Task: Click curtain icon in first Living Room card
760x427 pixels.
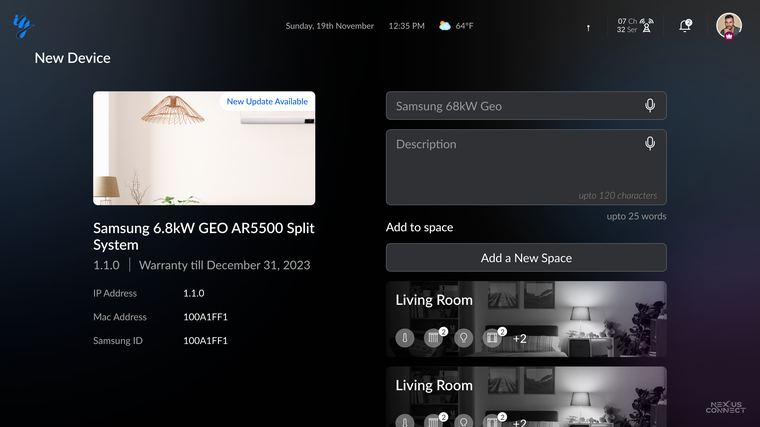Action: [x=493, y=338]
